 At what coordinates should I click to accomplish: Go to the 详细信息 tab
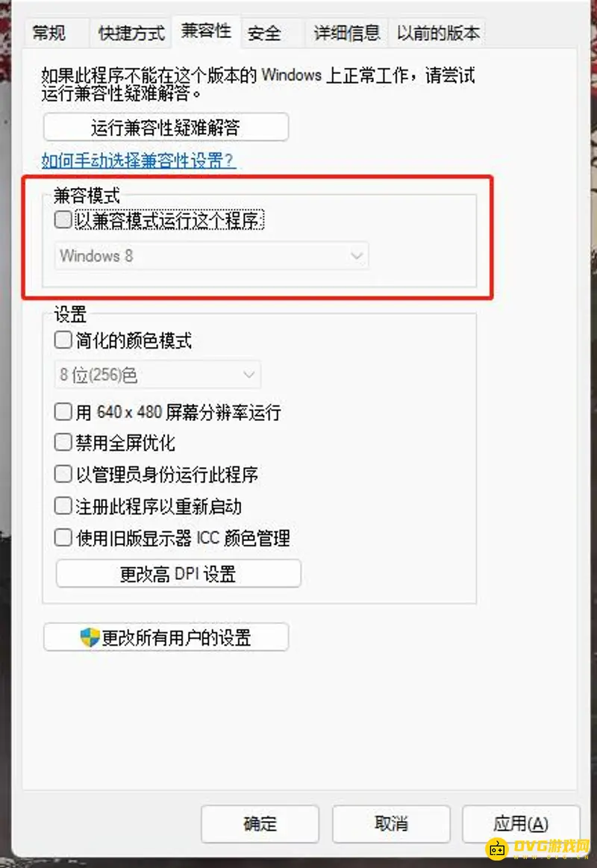[x=347, y=34]
